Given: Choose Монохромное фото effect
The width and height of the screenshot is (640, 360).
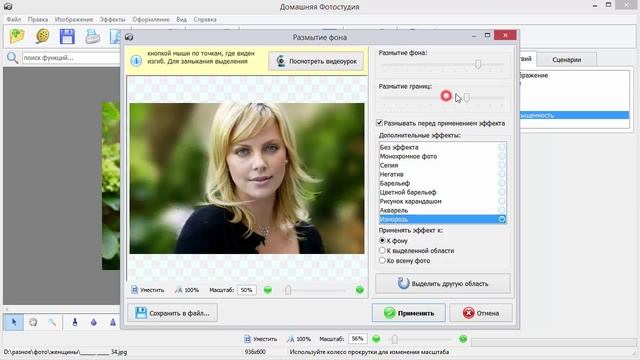Looking at the screenshot, I should pyautogui.click(x=442, y=156).
